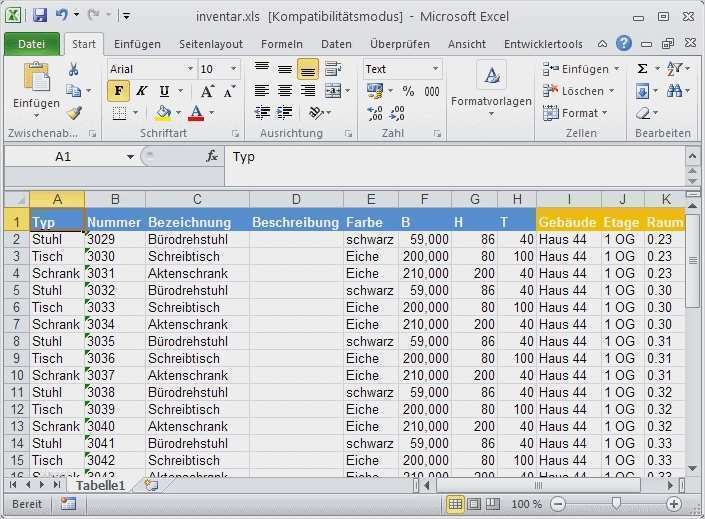Image resolution: width=705 pixels, height=519 pixels.
Task: Switch to the Überprüfen tab
Action: (400, 44)
